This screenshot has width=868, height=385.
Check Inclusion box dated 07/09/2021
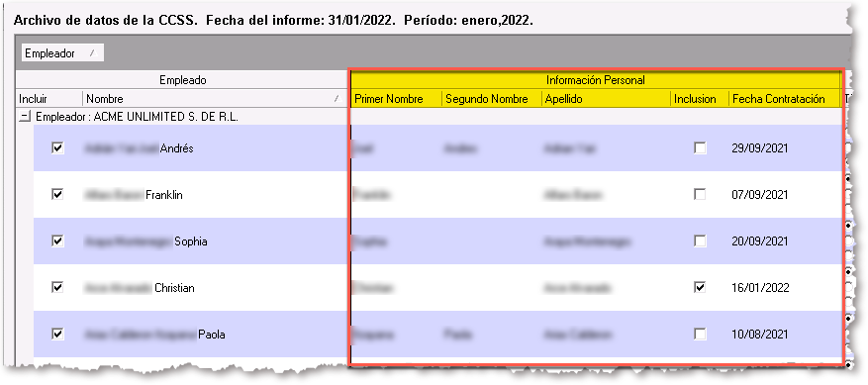[701, 194]
